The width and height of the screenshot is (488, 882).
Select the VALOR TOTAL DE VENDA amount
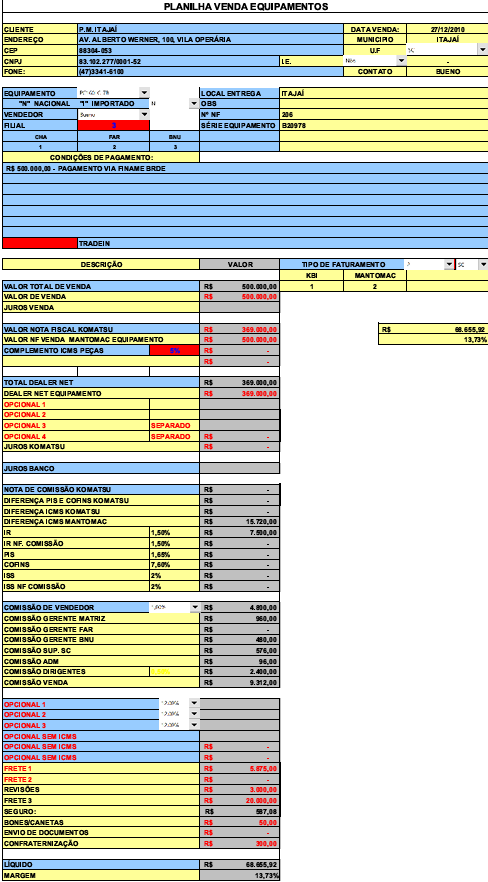click(x=240, y=286)
